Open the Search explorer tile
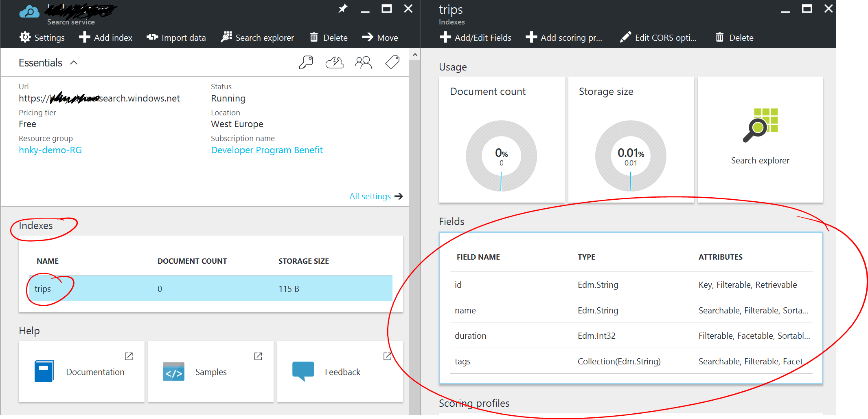This screenshot has height=419, width=868. (760, 139)
